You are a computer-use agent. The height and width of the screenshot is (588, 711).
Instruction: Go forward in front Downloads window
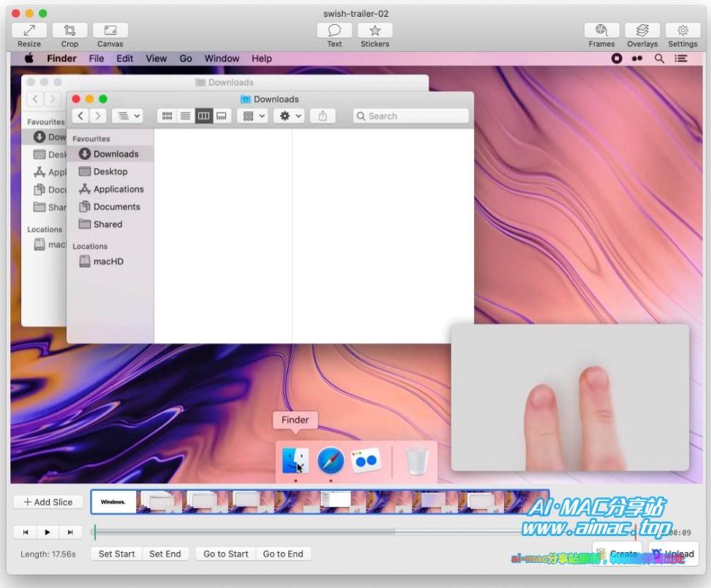tap(98, 116)
